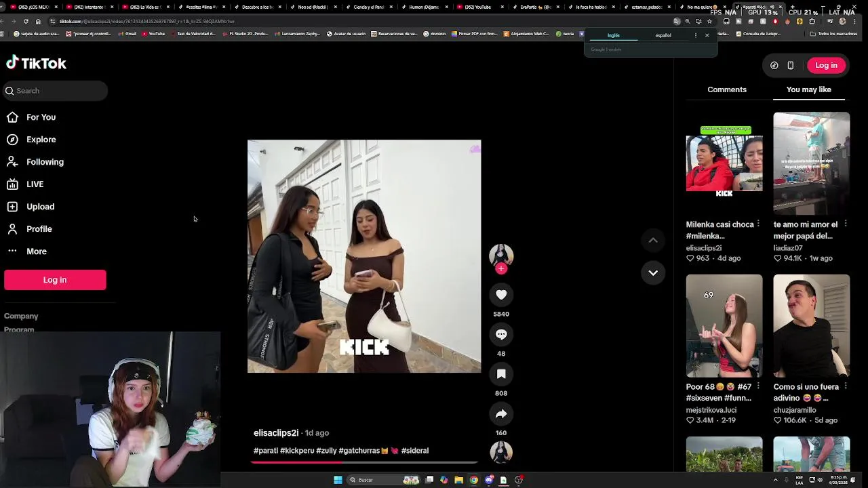
Task: Reload the page with browser refresh icon
Action: (x=26, y=21)
